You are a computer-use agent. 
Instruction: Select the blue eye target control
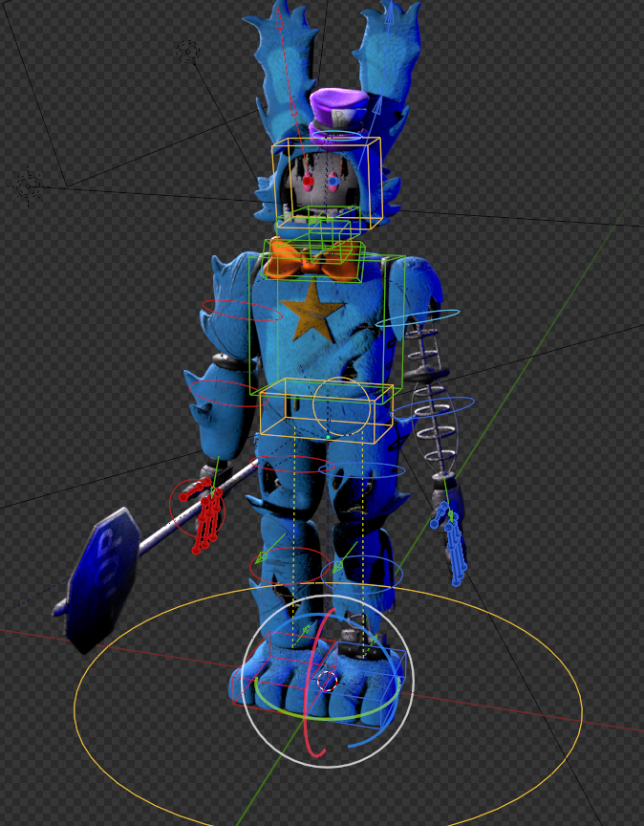[x=333, y=182]
